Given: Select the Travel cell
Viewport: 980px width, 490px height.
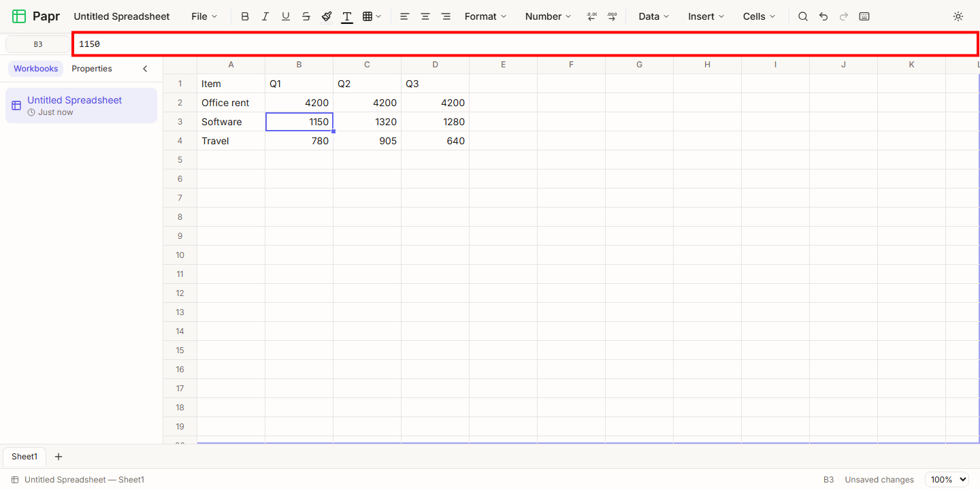Looking at the screenshot, I should click(x=231, y=141).
